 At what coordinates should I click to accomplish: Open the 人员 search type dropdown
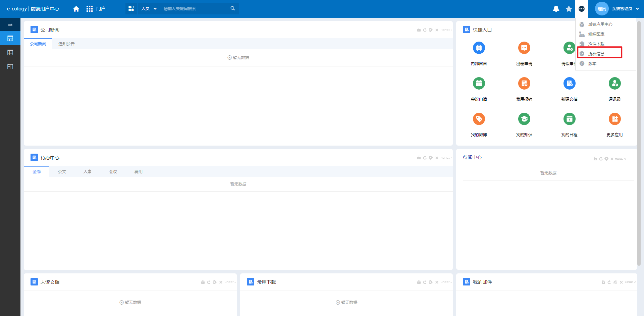click(149, 9)
